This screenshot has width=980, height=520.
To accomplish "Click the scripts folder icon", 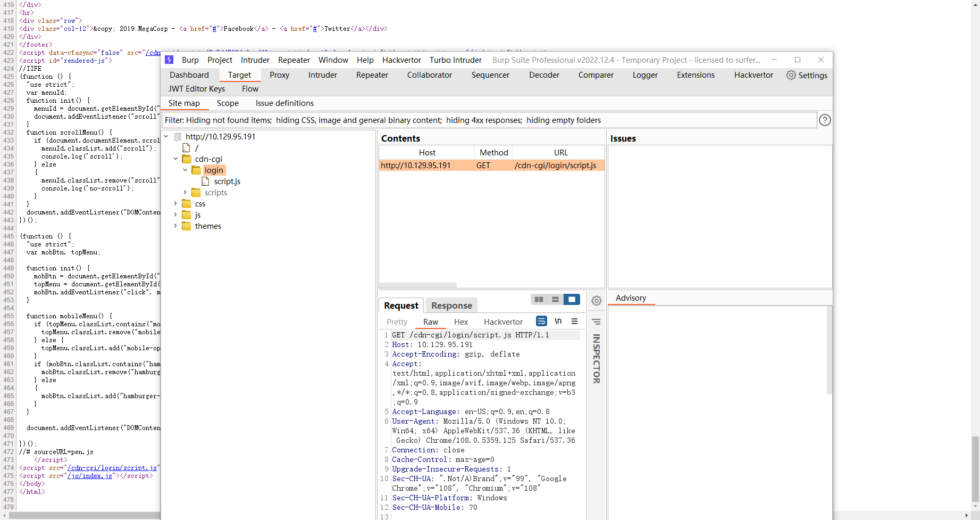I will (x=196, y=192).
